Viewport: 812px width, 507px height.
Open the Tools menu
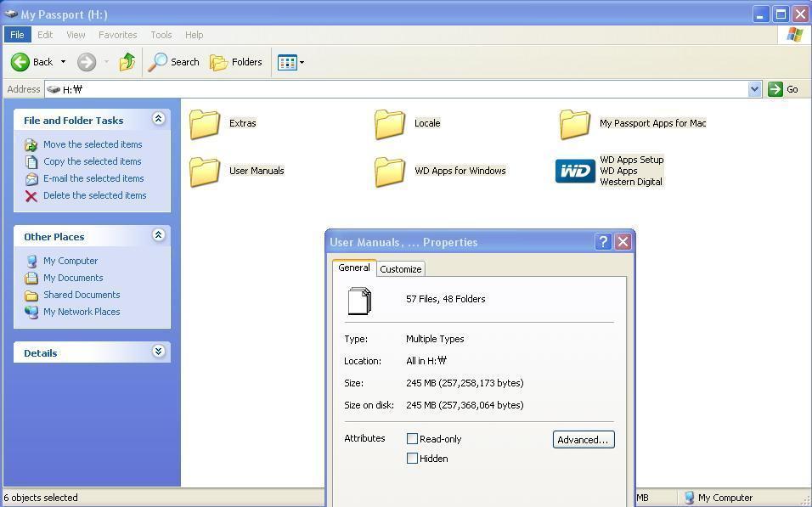(x=161, y=35)
